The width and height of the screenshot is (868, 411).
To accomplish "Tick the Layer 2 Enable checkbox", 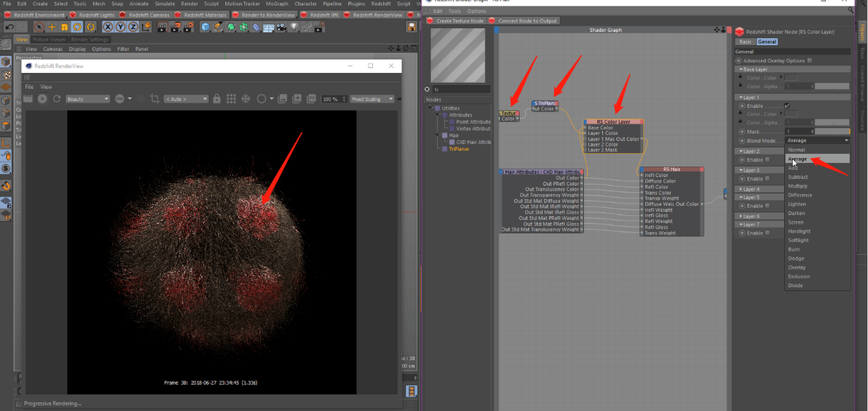I will pos(768,160).
